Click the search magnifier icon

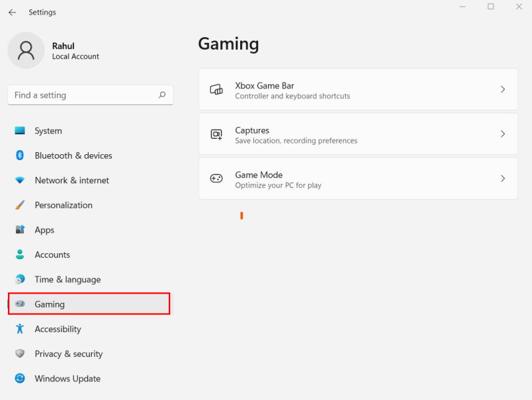pos(162,95)
